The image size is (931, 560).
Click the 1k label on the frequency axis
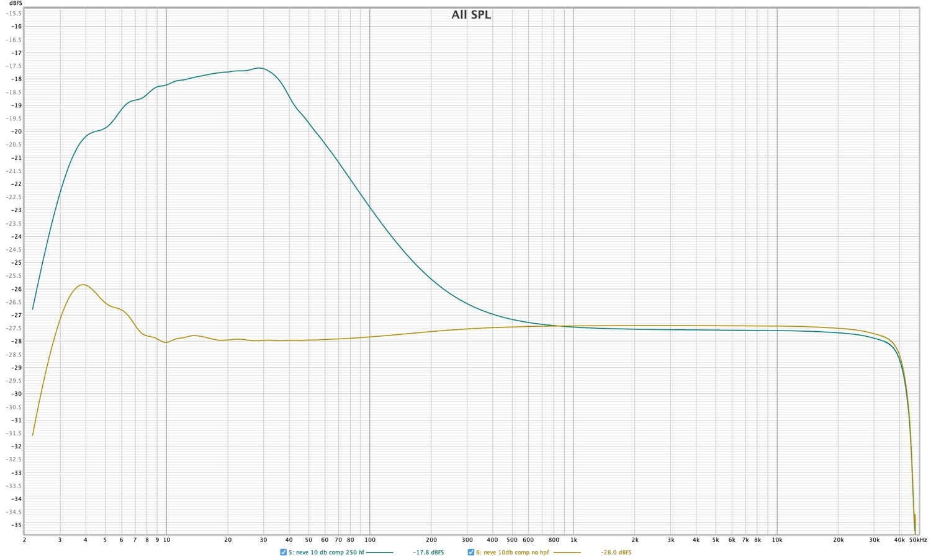pos(573,540)
